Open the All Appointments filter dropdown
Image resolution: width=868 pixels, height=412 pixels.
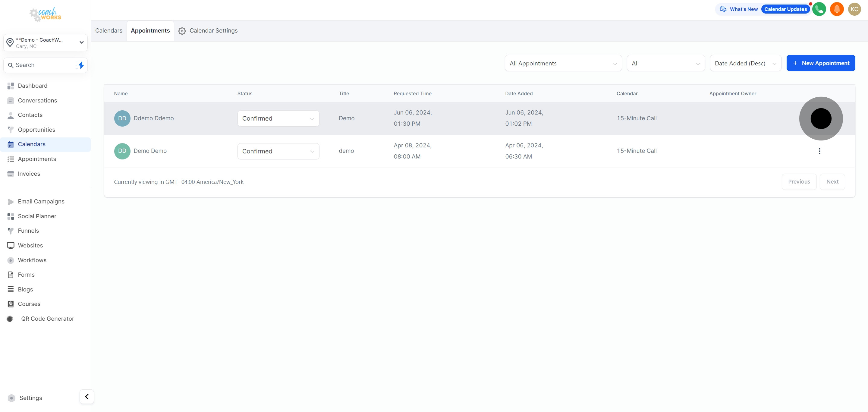tap(563, 63)
